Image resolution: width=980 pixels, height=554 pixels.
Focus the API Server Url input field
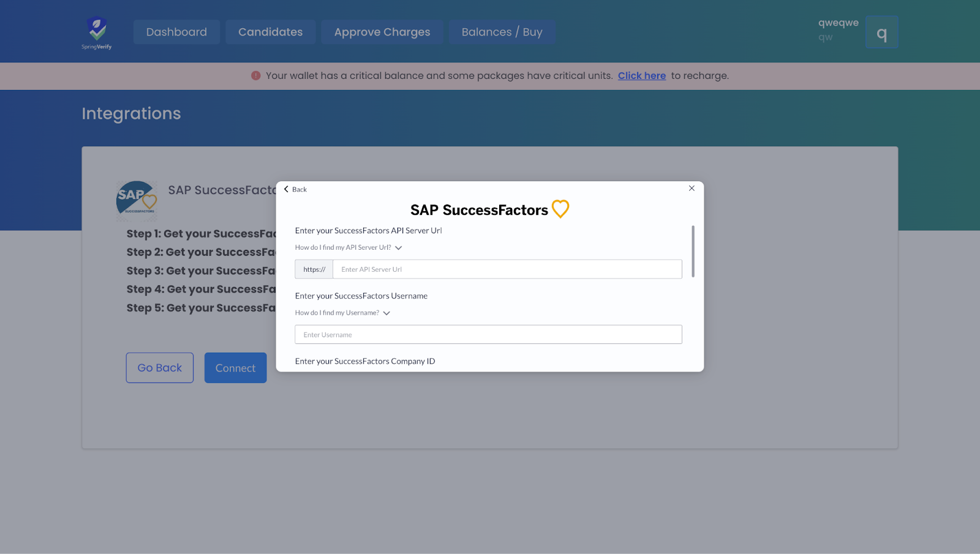click(x=507, y=269)
